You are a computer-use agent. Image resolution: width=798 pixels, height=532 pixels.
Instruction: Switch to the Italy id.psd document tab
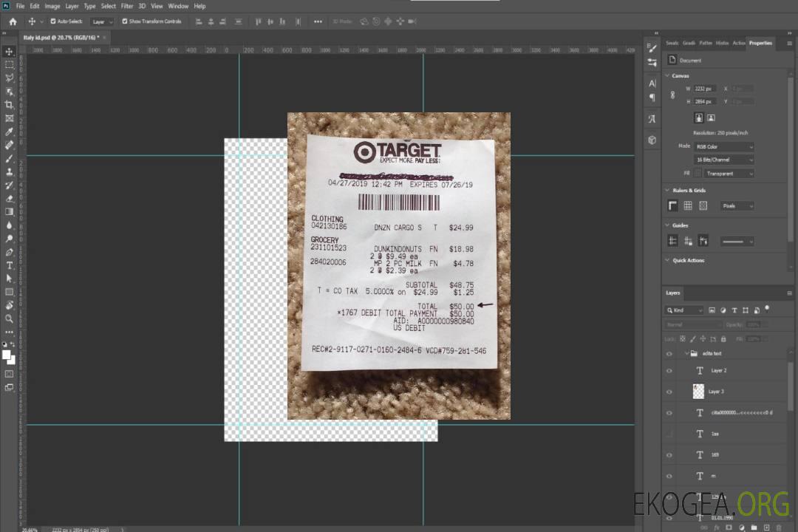(61, 38)
